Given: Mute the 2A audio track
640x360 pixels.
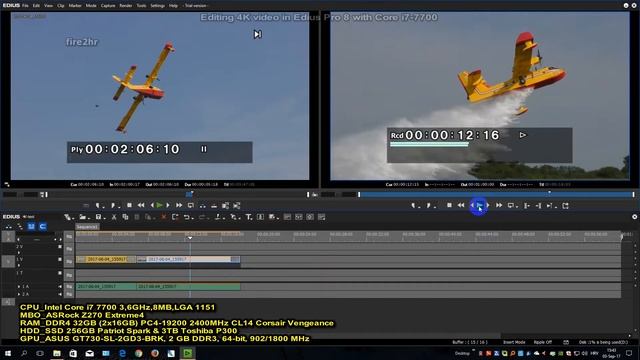Looking at the screenshot, I should 60,294.
